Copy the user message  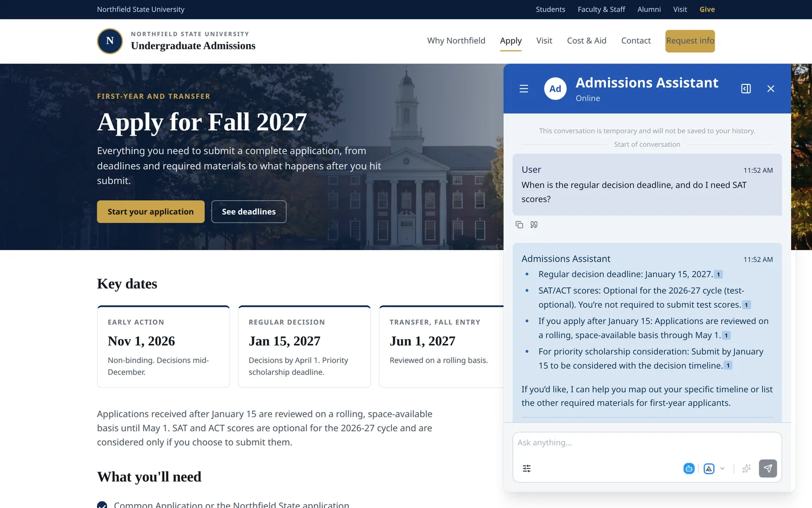[519, 225]
